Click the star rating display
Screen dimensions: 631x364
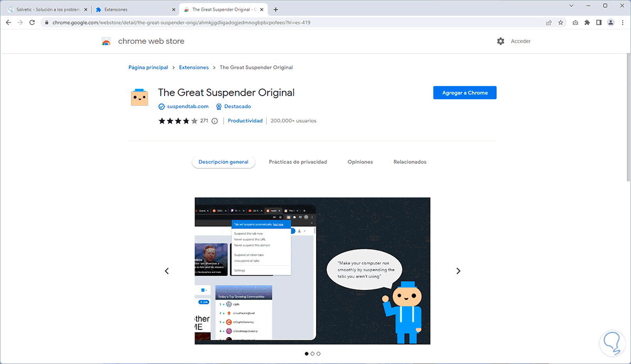click(178, 121)
